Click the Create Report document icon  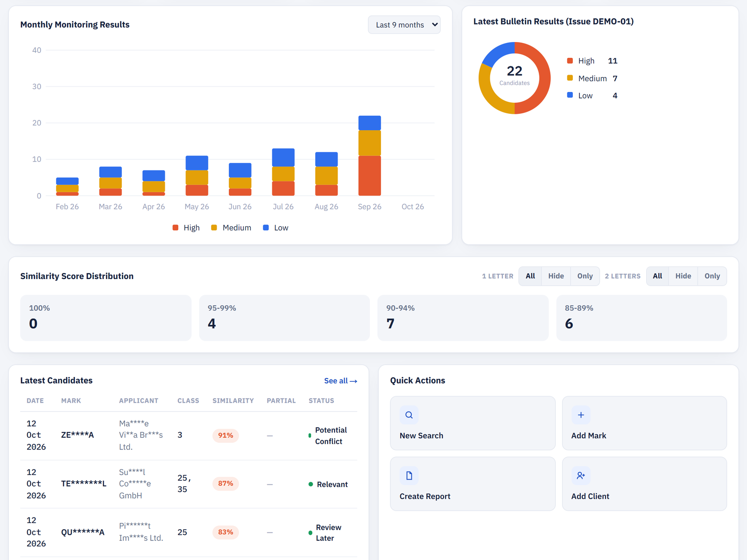[x=409, y=476]
